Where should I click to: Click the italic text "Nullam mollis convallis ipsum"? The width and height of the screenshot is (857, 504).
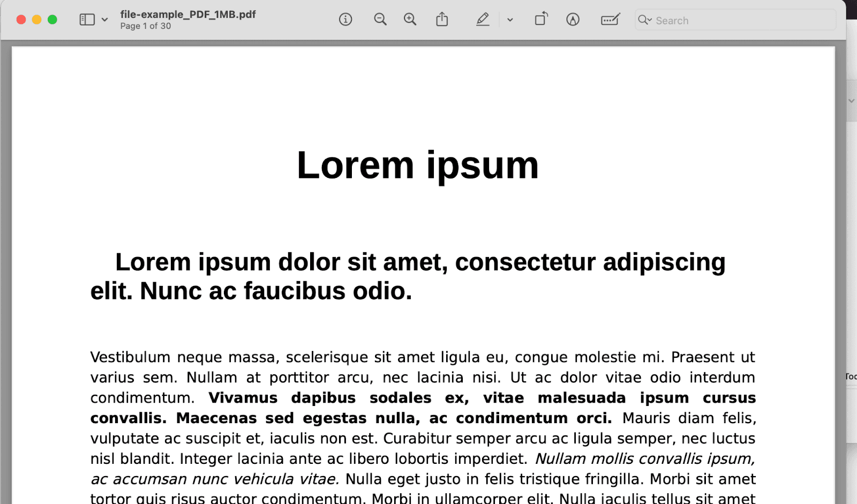point(645,458)
